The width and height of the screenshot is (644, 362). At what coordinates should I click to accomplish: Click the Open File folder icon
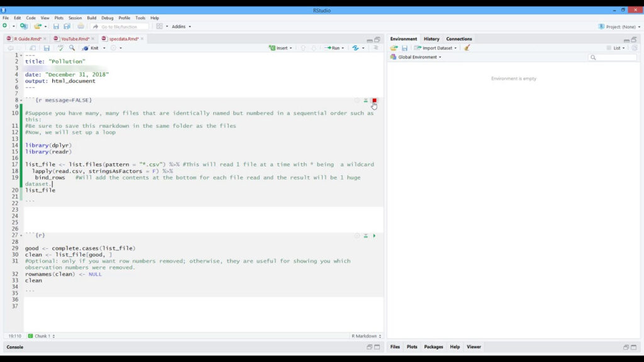[x=37, y=26]
